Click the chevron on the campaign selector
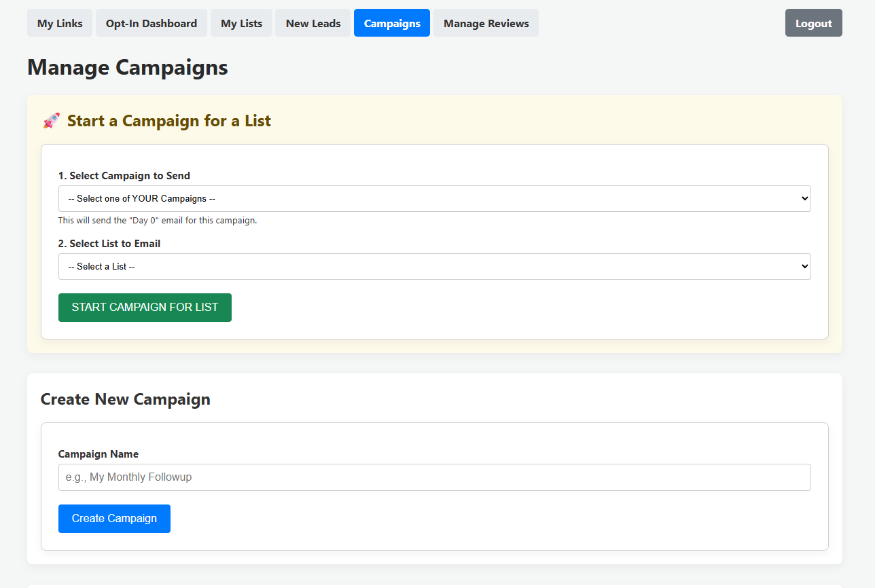This screenshot has height=588, width=875. pos(802,198)
